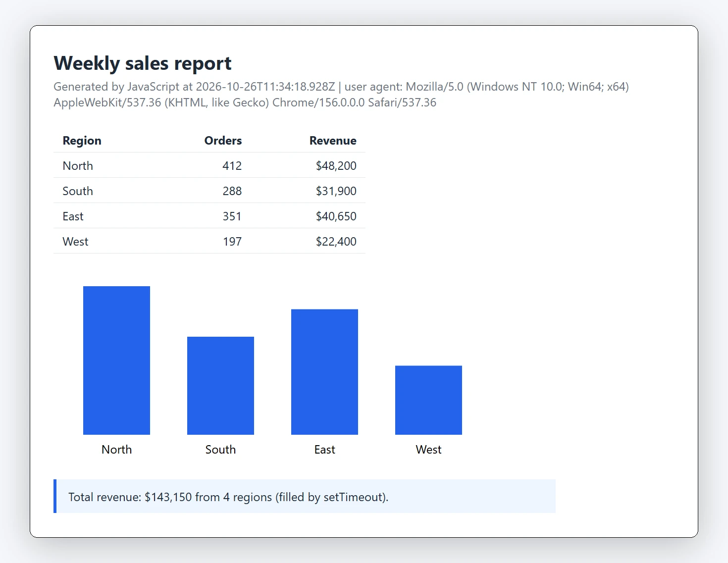Click the "South" cell in the table
The image size is (728, 563).
click(78, 191)
